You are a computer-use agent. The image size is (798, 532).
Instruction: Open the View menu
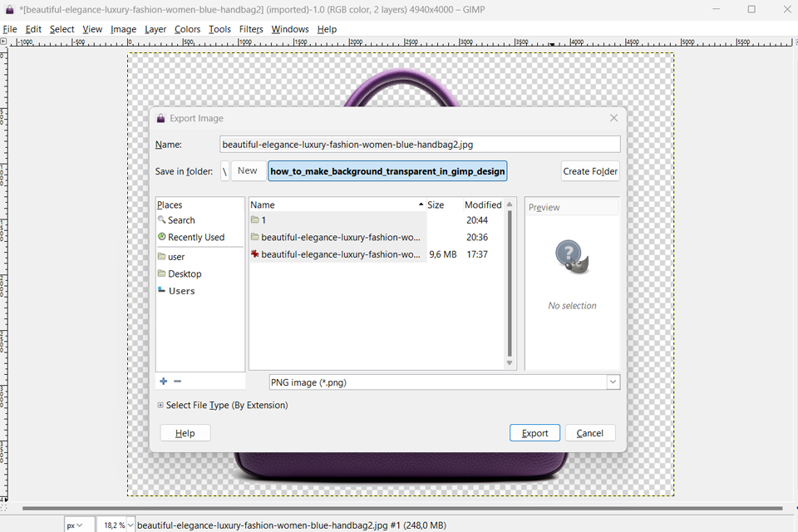92,29
